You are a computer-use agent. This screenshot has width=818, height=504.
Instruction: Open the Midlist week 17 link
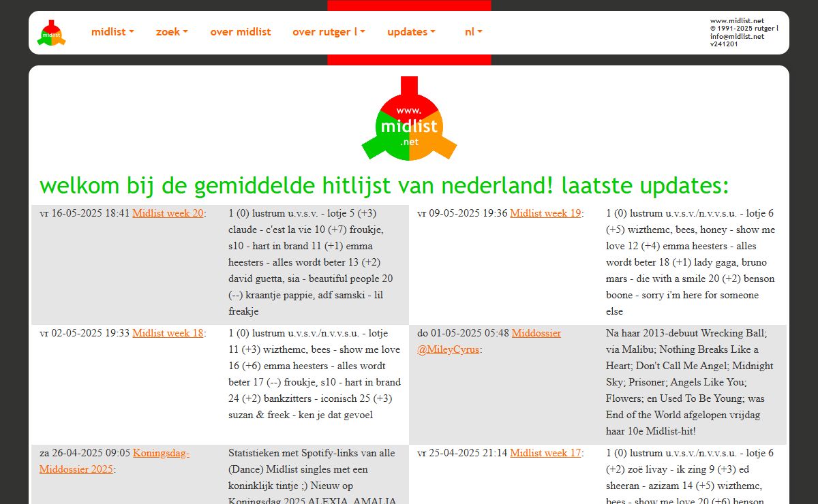click(545, 453)
